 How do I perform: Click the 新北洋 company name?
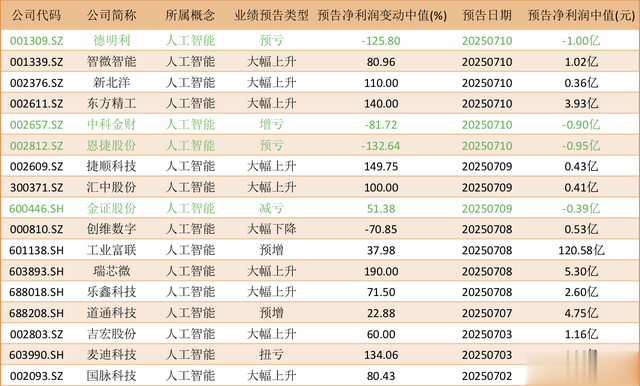pyautogui.click(x=111, y=83)
